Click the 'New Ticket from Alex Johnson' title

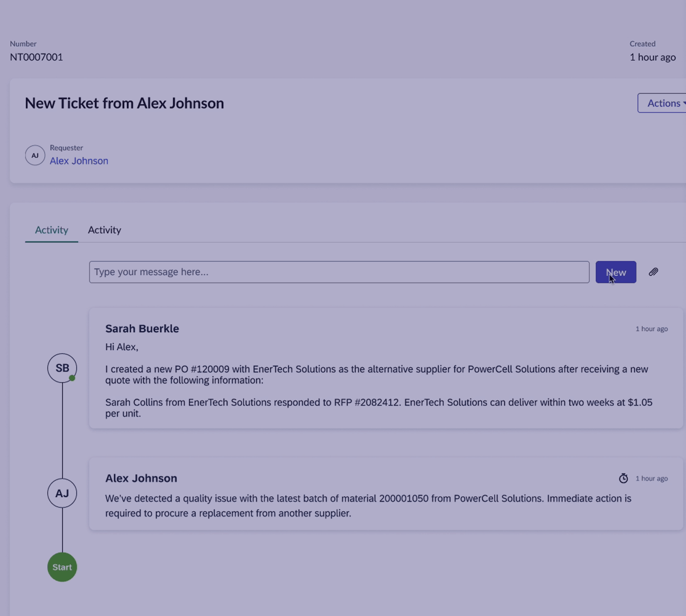coord(124,103)
